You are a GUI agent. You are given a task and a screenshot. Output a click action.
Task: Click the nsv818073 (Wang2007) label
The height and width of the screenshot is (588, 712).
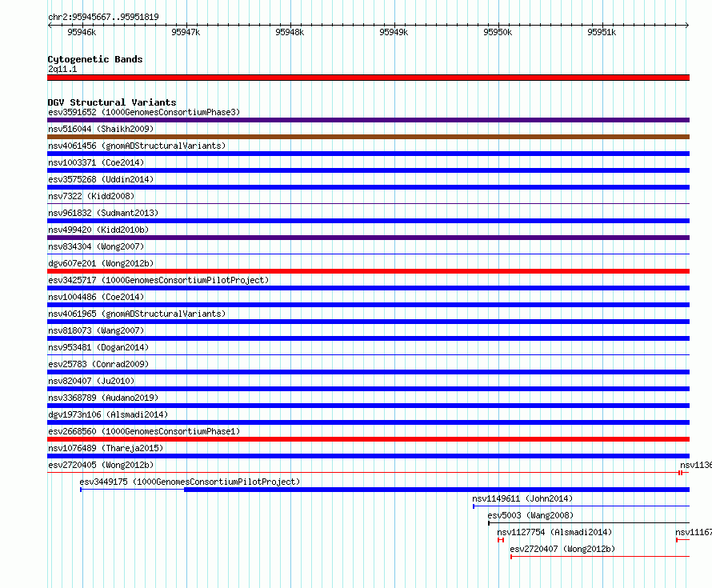[x=96, y=330]
